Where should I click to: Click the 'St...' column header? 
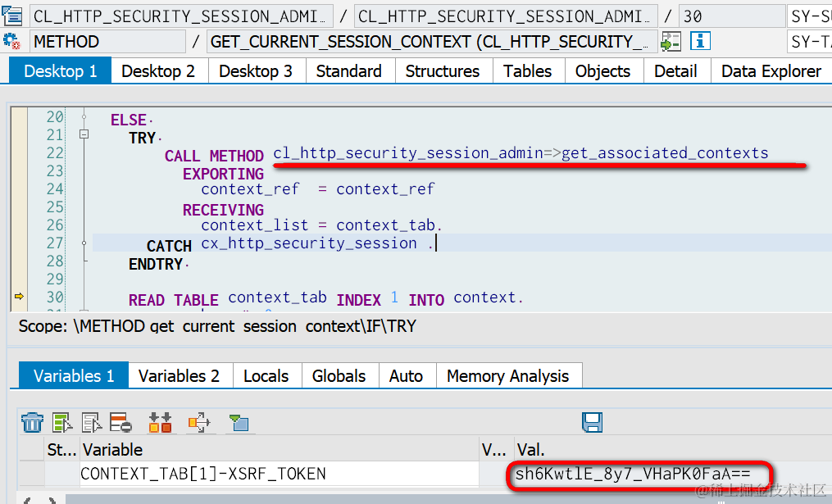point(61,449)
